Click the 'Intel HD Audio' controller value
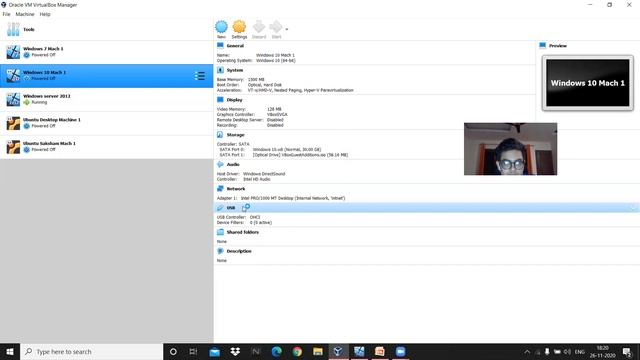This screenshot has height=360, width=640. pyautogui.click(x=257, y=179)
